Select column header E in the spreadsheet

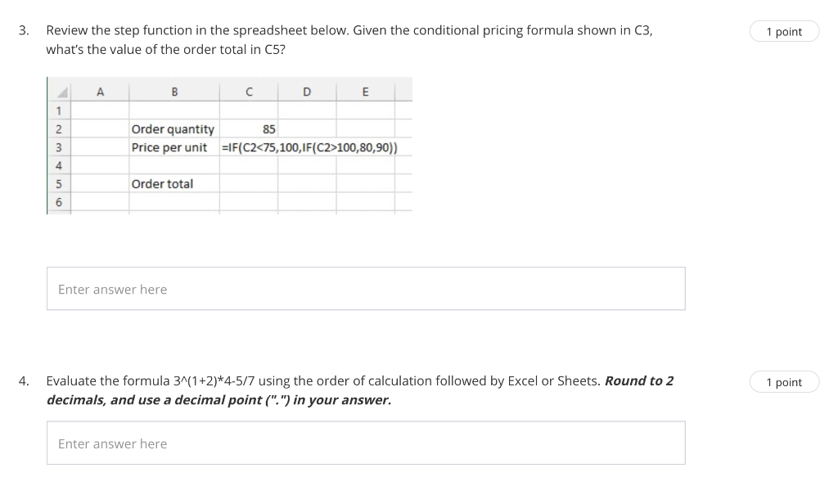pyautogui.click(x=365, y=91)
